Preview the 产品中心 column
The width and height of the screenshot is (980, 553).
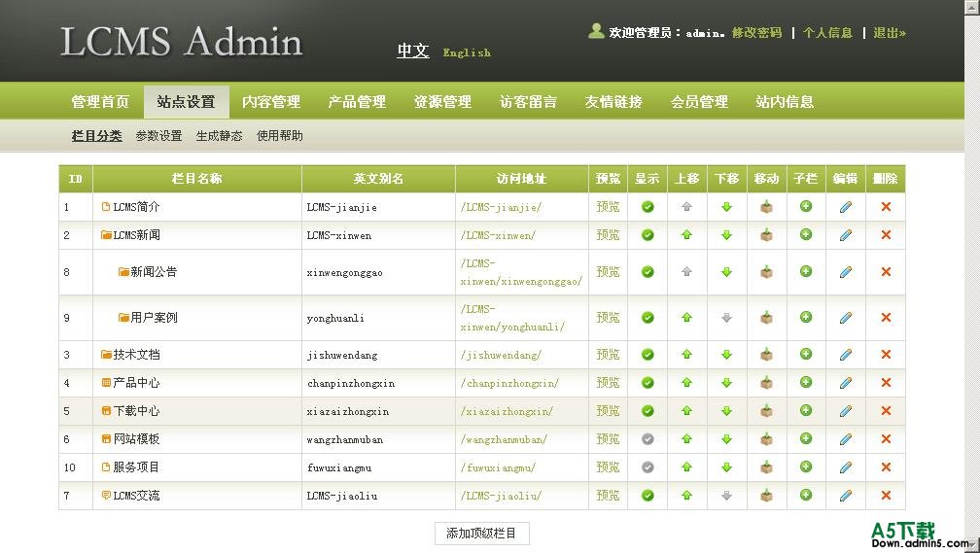click(608, 383)
